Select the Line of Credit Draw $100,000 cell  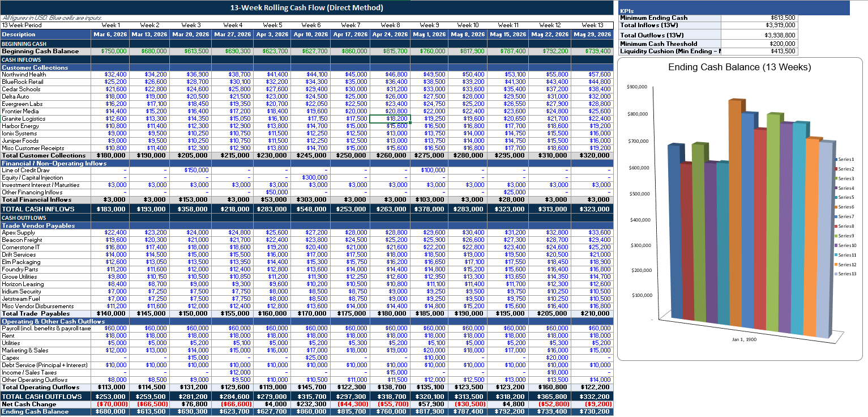(429, 170)
